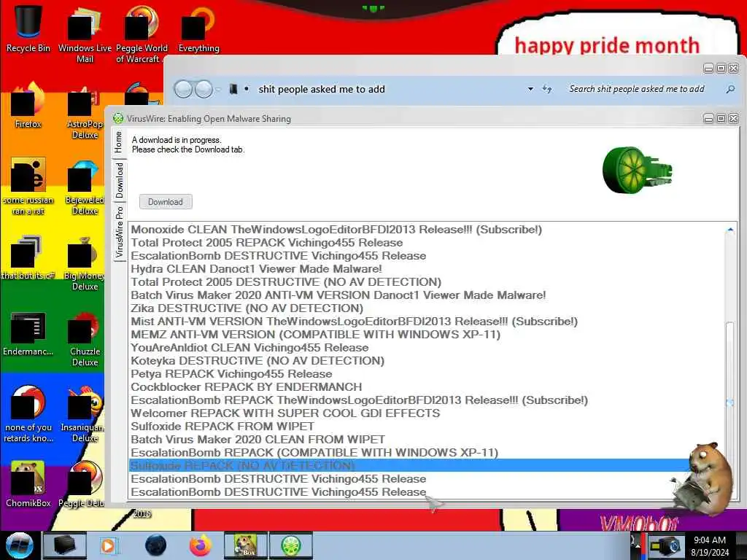Click the Download button

tap(166, 202)
